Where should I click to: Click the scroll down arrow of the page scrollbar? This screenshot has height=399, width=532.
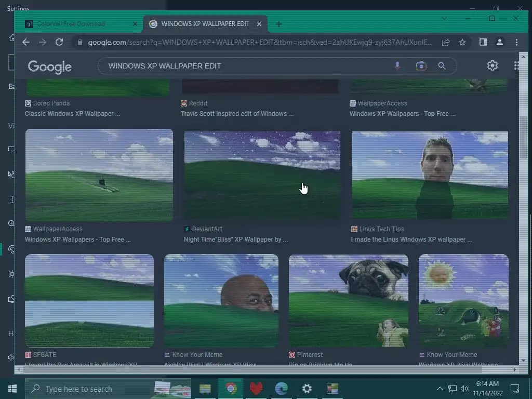pyautogui.click(x=523, y=361)
